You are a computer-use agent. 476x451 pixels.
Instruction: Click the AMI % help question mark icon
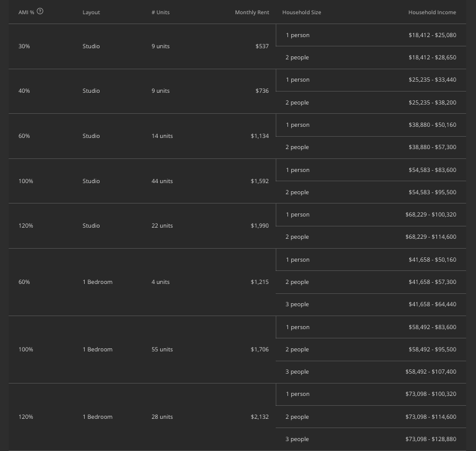coord(40,12)
